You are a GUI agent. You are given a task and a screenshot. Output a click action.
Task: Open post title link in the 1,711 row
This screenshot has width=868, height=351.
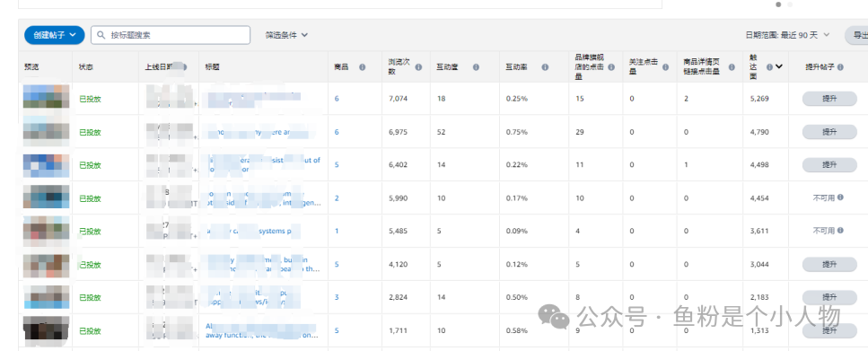click(261, 330)
